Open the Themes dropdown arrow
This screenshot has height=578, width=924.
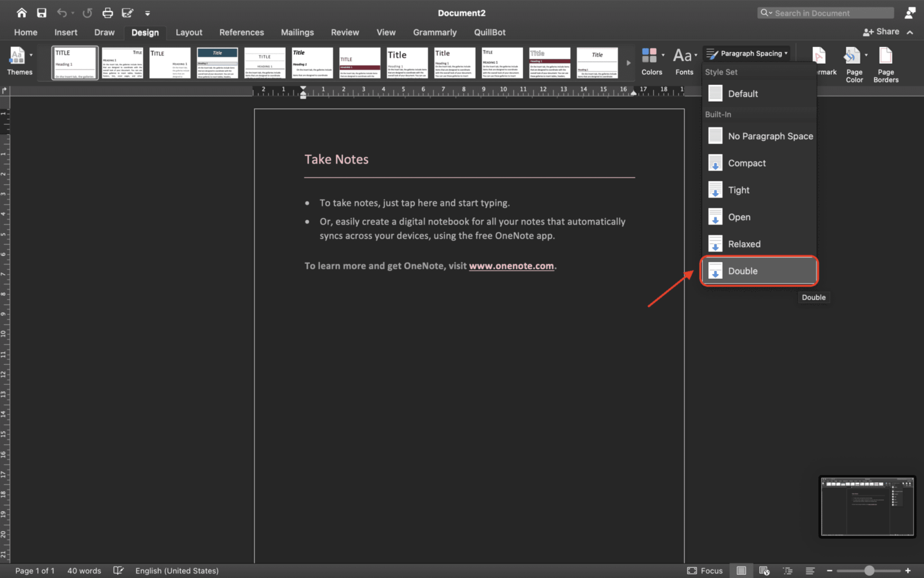coord(31,54)
